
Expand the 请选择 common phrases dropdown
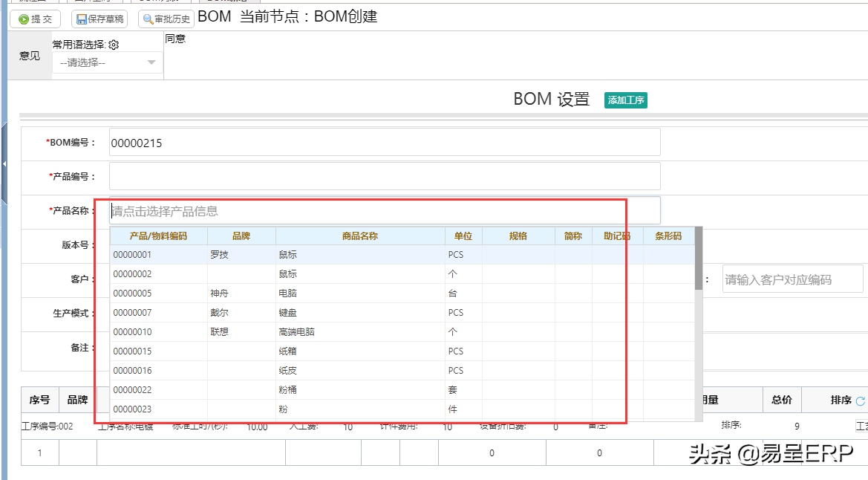click(x=108, y=62)
